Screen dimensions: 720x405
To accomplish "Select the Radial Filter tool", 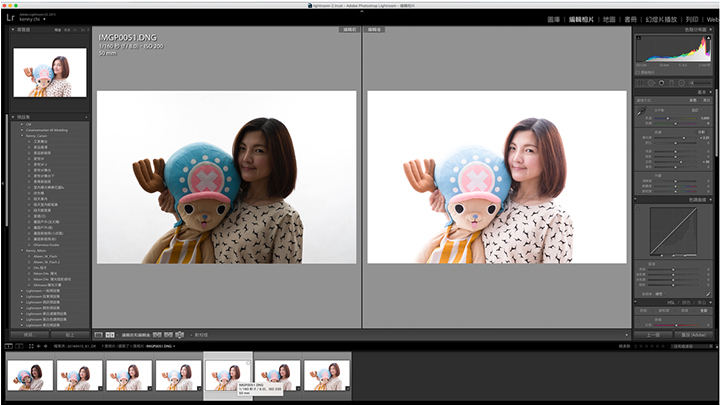I will 681,83.
